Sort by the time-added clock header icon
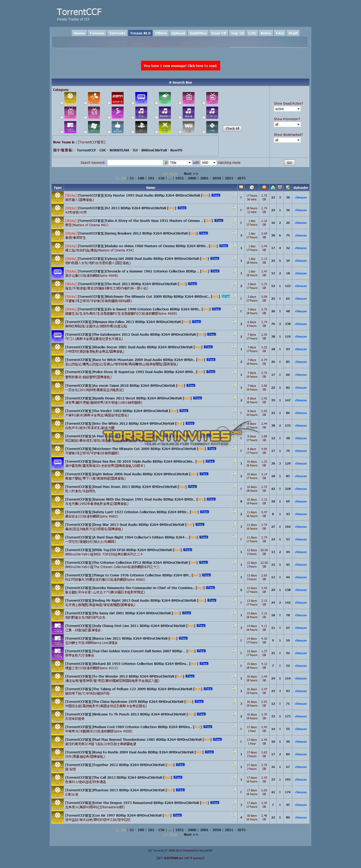Viewport: 361px width, 868px height. [252, 187]
